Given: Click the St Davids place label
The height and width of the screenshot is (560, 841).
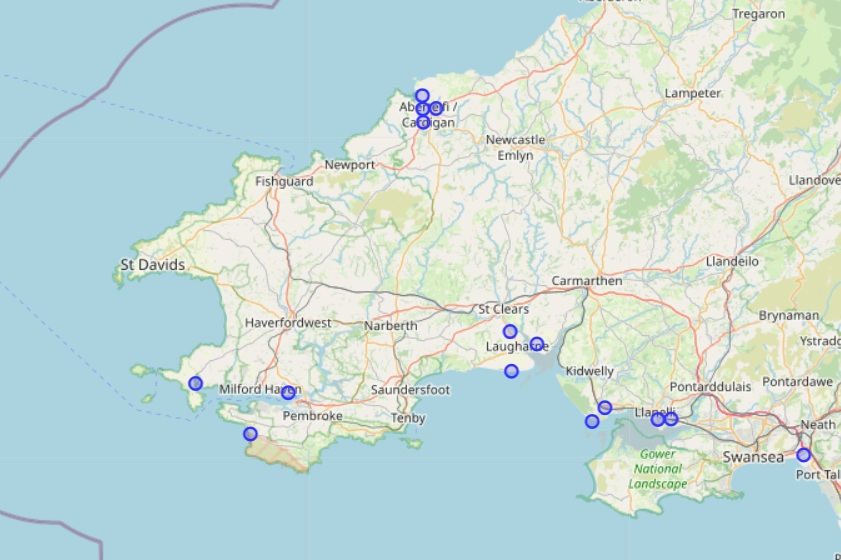Looking at the screenshot, I should click(x=152, y=265).
